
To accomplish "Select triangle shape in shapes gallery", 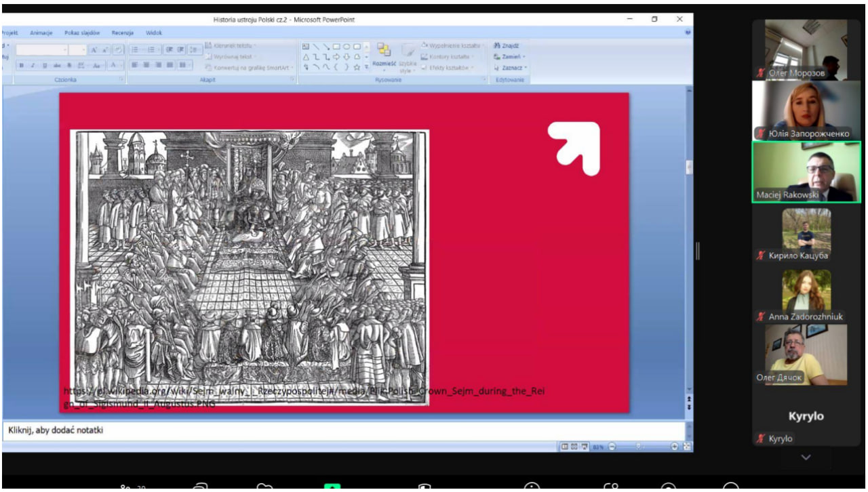I will pyautogui.click(x=306, y=57).
